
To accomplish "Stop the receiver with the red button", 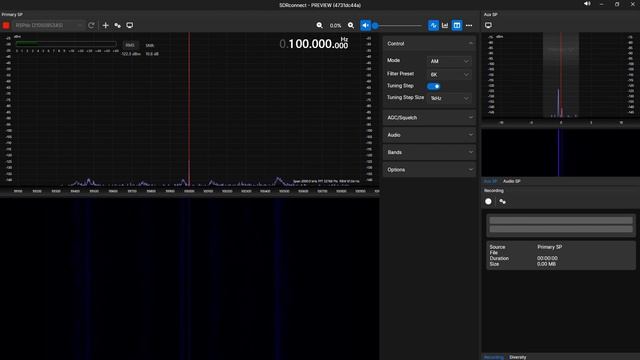I will (6, 25).
